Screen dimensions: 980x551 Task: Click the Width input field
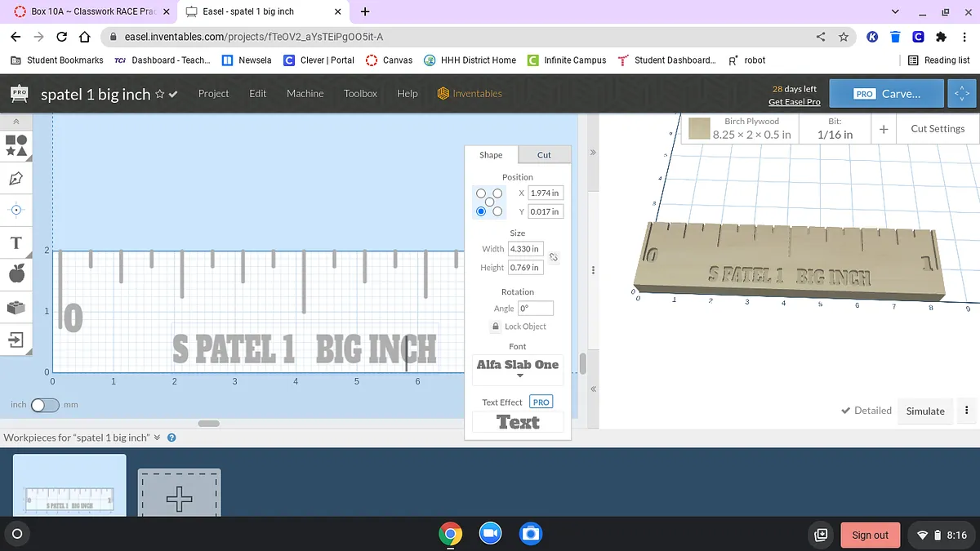click(x=525, y=249)
